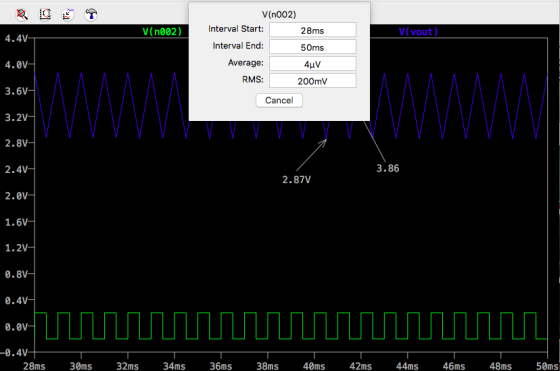Image resolution: width=560 pixels, height=371 pixels.
Task: Click the Interval End field showing 50ms
Action: coord(312,47)
